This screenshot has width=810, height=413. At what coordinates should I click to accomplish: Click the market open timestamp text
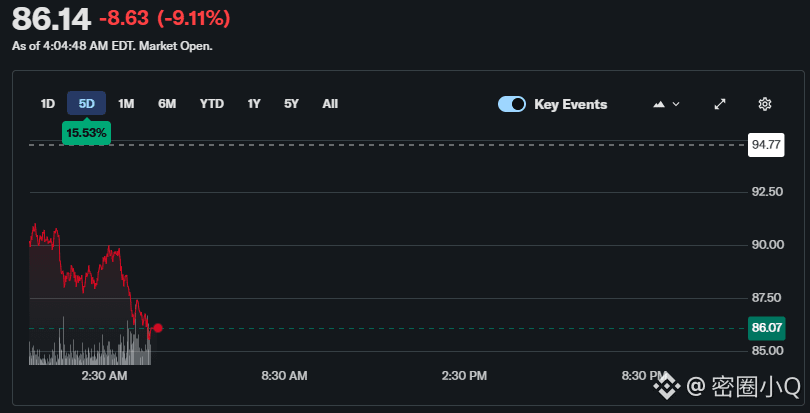tap(112, 46)
